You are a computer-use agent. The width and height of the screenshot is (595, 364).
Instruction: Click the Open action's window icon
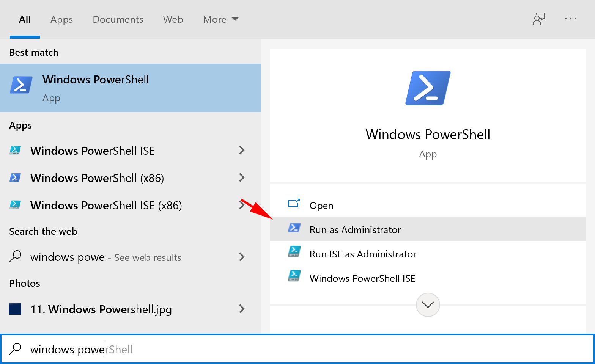(x=294, y=204)
